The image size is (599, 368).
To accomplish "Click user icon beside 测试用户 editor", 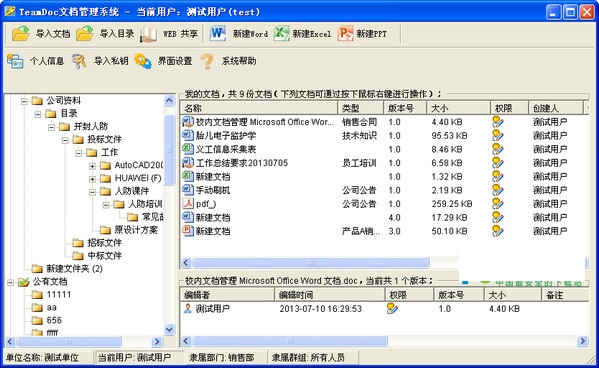I will [x=188, y=308].
